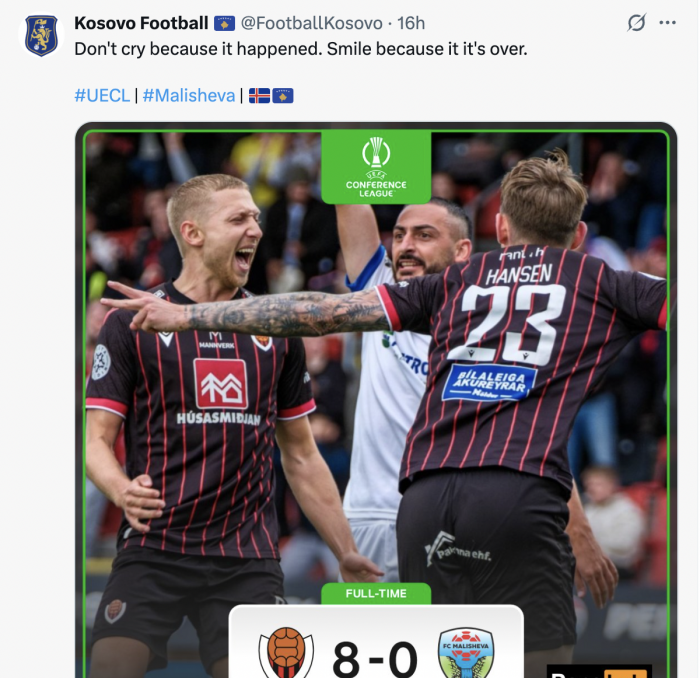Click the Kosovo flag badge beside name
This screenshot has height=678, width=700.
[x=225, y=23]
